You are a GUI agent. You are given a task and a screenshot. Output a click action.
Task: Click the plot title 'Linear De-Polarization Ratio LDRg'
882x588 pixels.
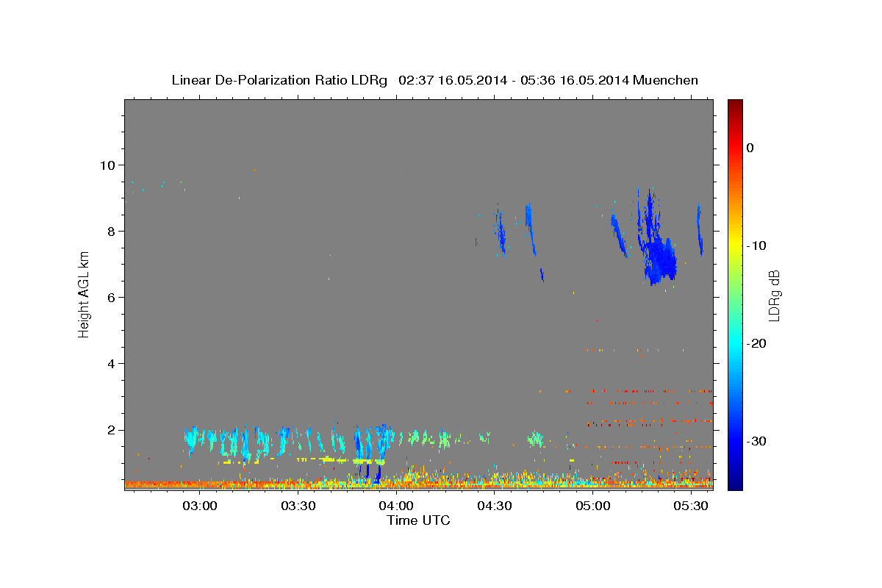coord(279,80)
